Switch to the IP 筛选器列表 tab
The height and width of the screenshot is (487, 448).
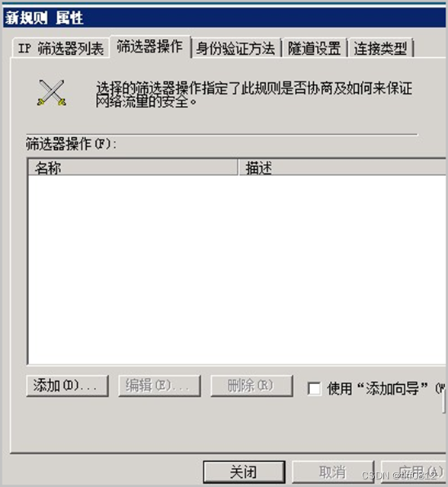[61, 48]
